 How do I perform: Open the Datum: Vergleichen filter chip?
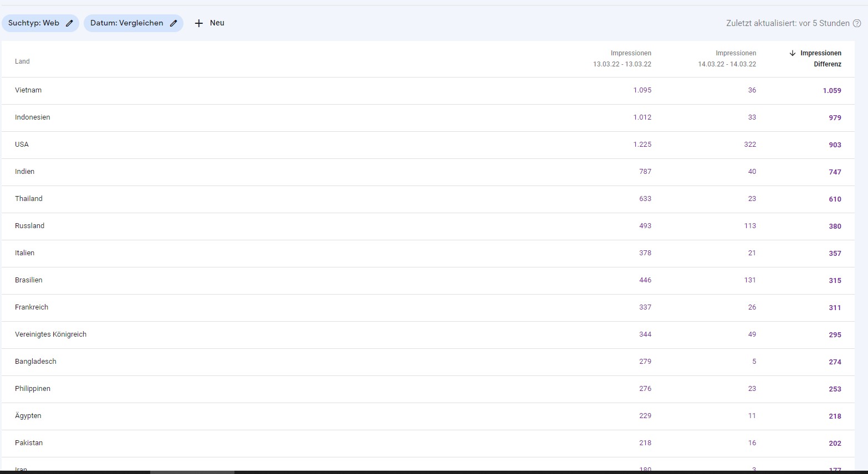pyautogui.click(x=127, y=23)
